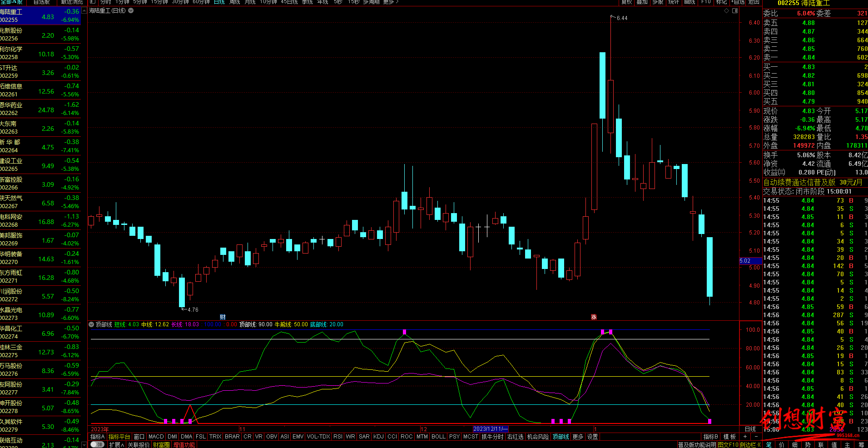The height and width of the screenshot is (448, 868).
Task: Switch side panel to 细 tab
Action: [795, 445]
